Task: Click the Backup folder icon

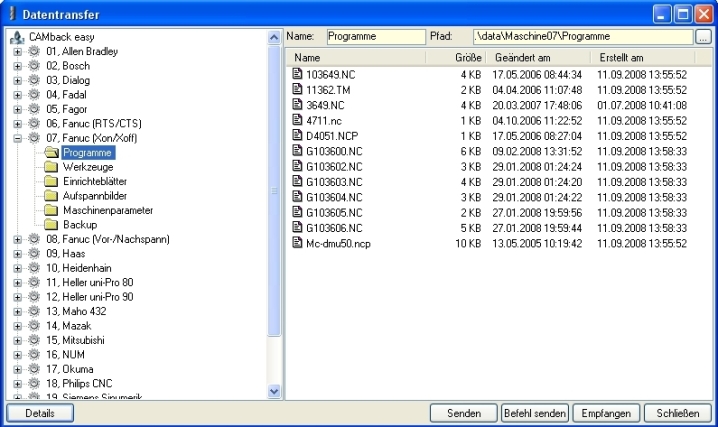Action: tap(50, 225)
